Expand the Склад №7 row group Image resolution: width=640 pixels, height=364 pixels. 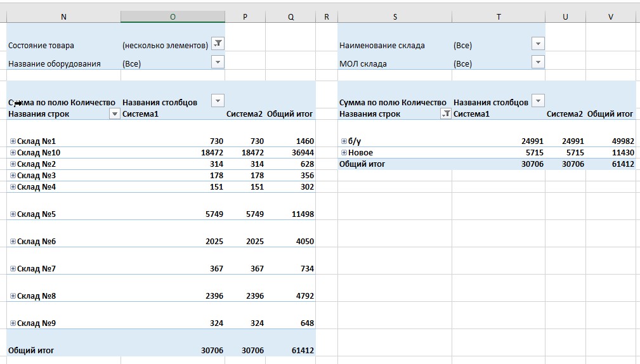point(13,269)
